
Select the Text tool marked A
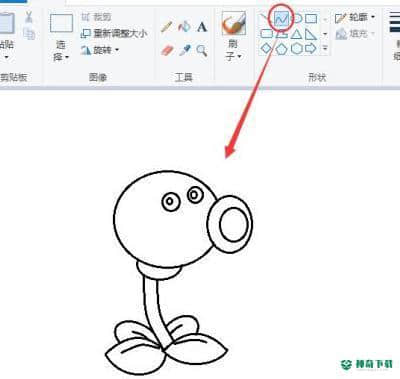[x=202, y=27]
